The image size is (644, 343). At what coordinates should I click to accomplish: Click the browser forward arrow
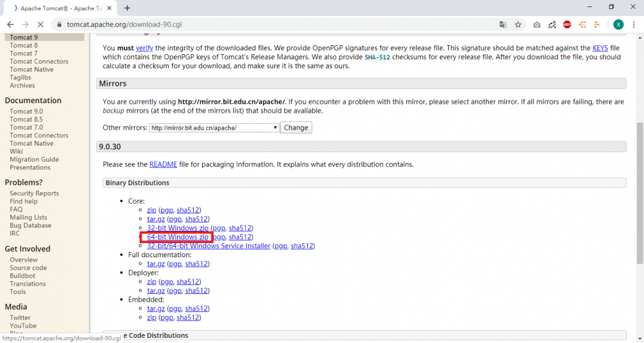click(25, 24)
